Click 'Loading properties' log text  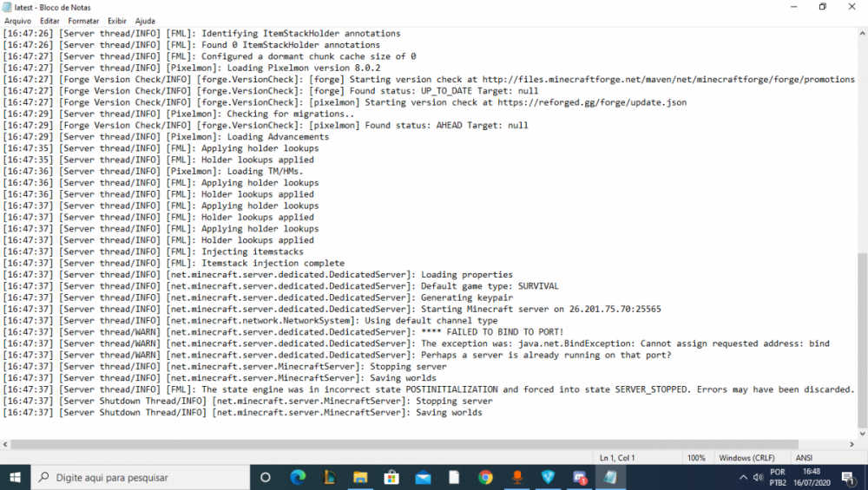pos(467,275)
